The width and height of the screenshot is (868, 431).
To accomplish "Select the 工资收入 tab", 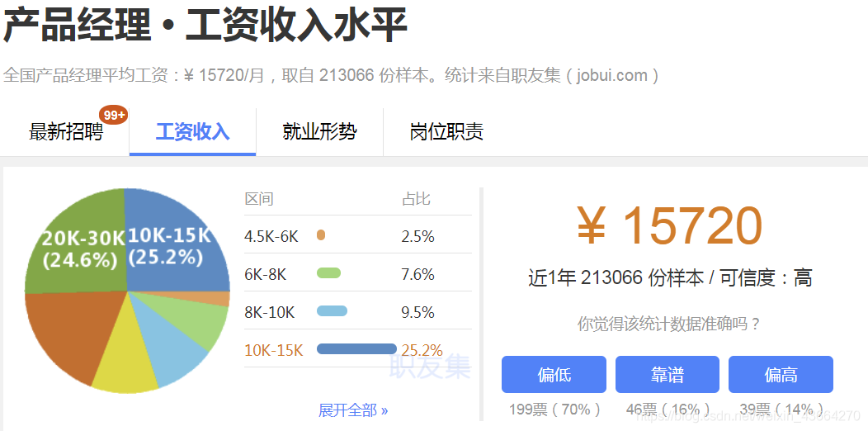I will (192, 132).
